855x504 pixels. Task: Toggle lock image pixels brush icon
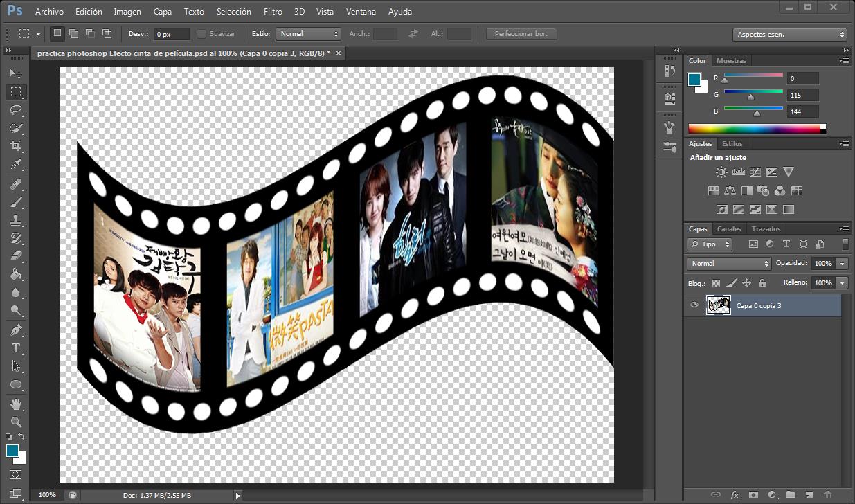[x=732, y=283]
